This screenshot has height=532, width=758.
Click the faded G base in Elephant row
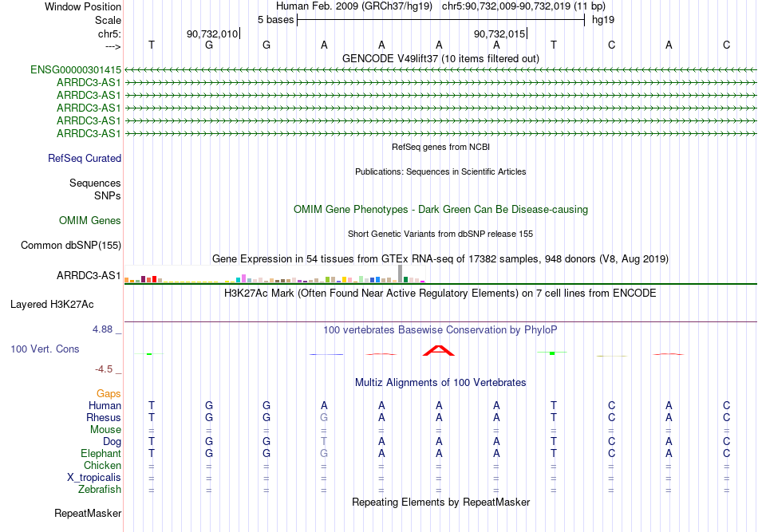(324, 453)
